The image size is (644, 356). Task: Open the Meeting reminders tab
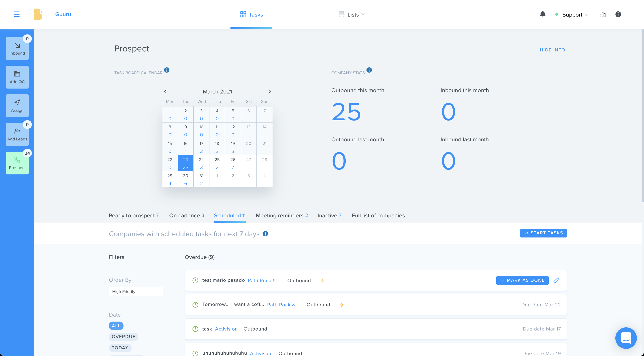coord(282,215)
